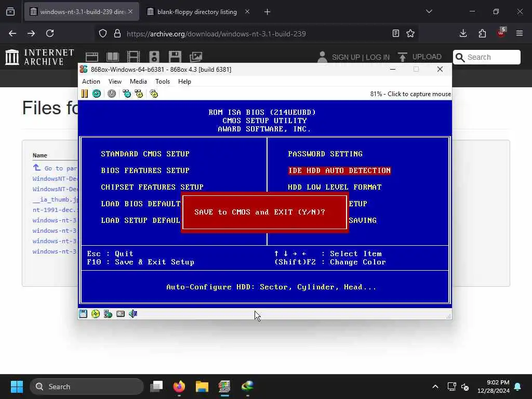This screenshot has width=532, height=399.
Task: Send Ctrl+Alt+Del using the toolbar icon
Action: pos(127,94)
